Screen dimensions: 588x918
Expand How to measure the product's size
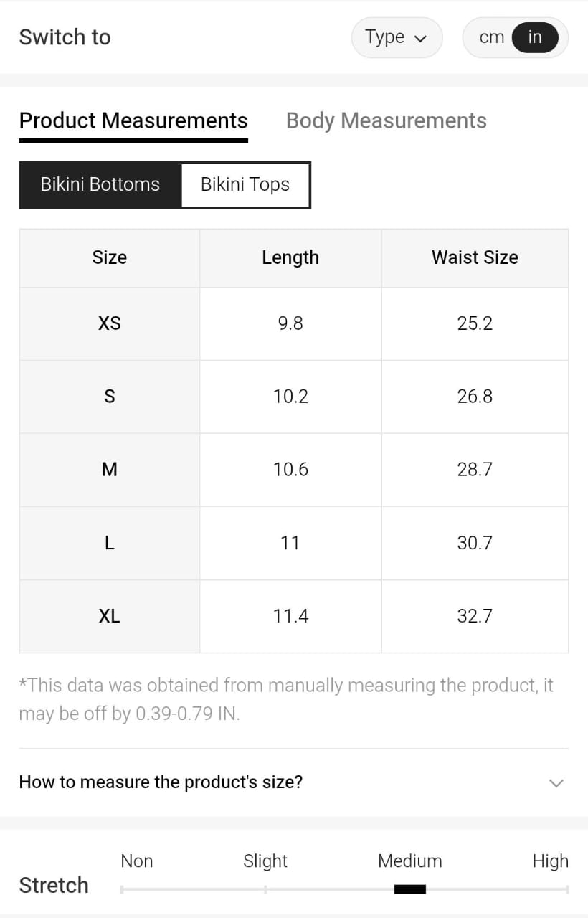[x=161, y=782]
